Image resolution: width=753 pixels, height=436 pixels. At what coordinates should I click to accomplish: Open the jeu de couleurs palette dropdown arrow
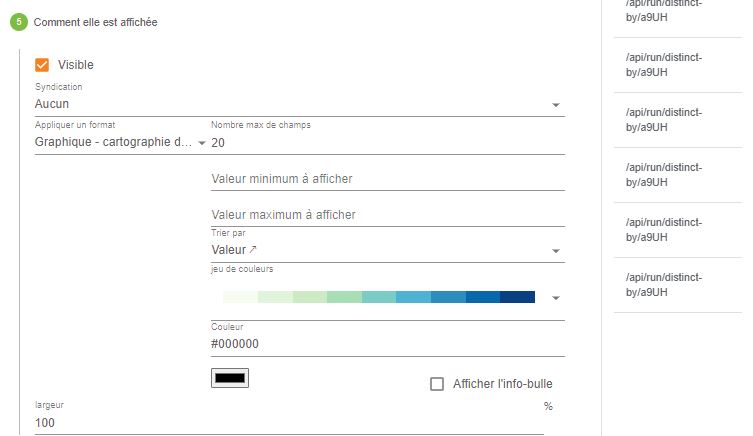point(556,298)
